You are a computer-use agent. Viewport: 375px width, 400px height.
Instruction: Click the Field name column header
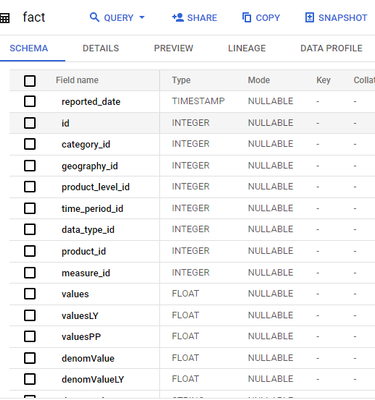(77, 80)
